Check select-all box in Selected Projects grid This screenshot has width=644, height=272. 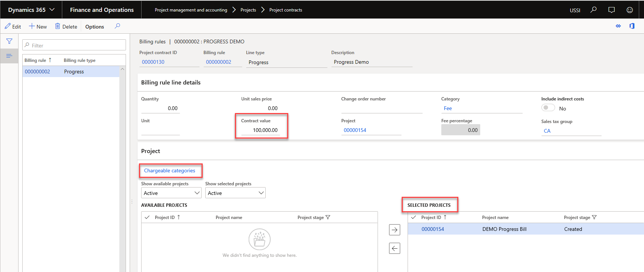click(414, 217)
